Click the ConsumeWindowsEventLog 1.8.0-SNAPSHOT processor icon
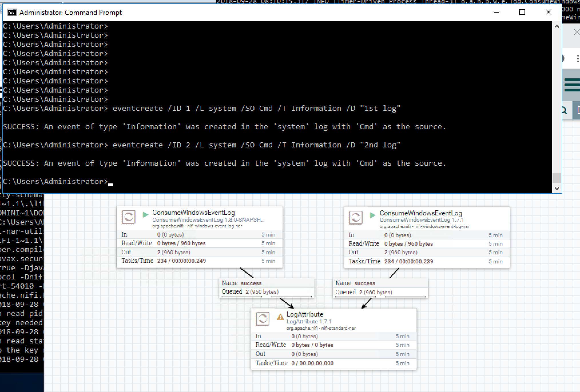 128,217
